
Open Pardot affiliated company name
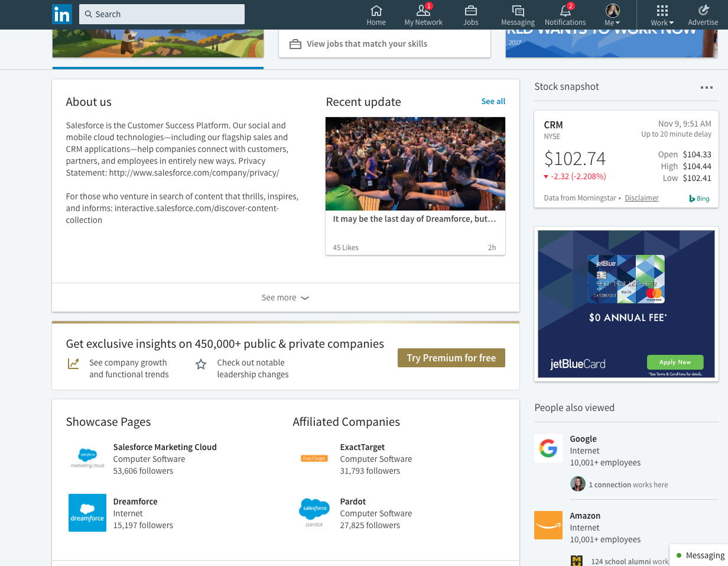[353, 502]
